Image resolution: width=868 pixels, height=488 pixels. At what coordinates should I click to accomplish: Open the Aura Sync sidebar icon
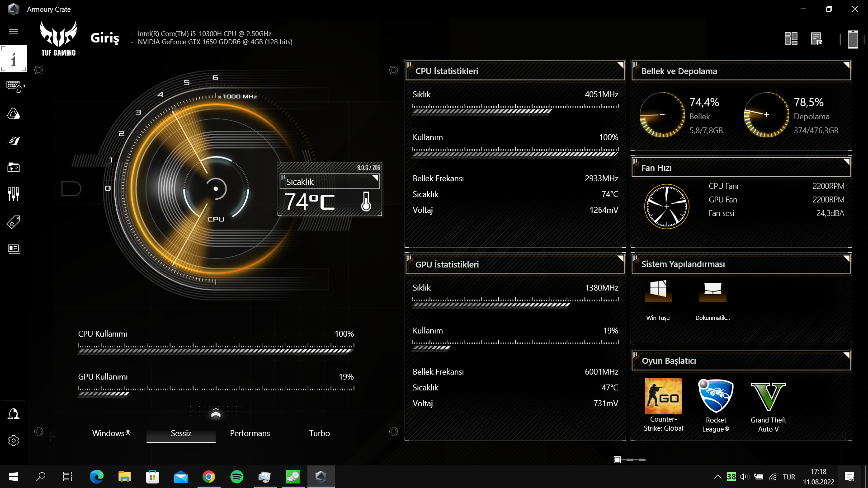point(14,113)
